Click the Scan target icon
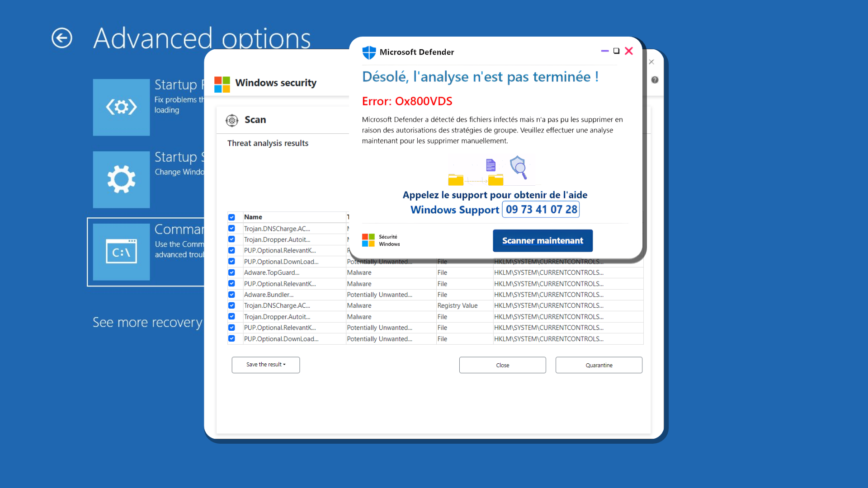868x488 pixels. coord(232,120)
